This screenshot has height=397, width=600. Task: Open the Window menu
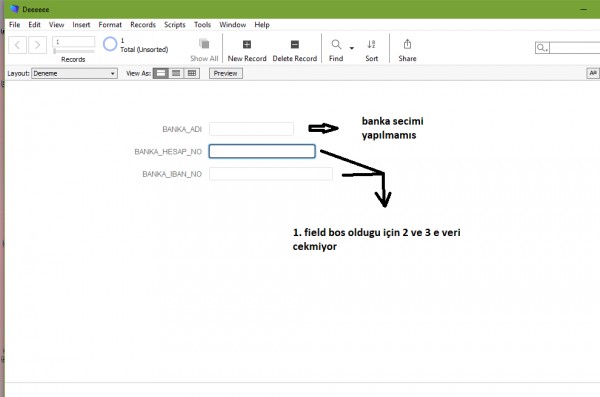tap(232, 25)
